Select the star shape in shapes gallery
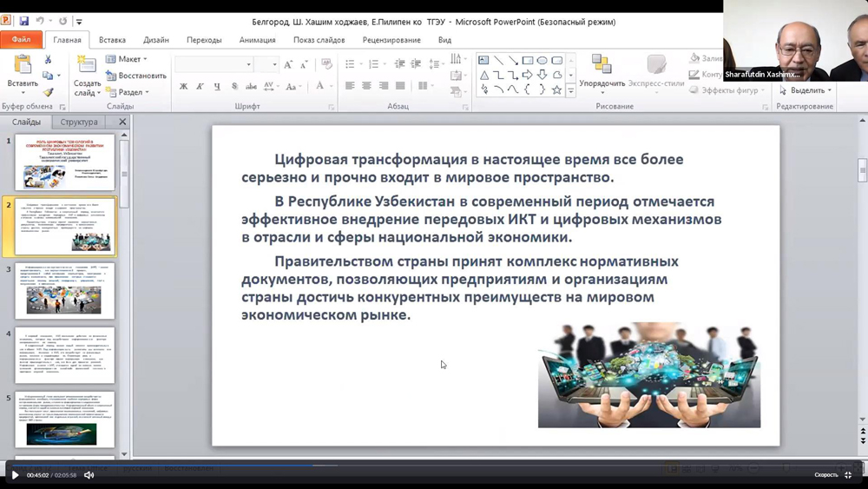This screenshot has width=868, height=489. click(x=557, y=89)
